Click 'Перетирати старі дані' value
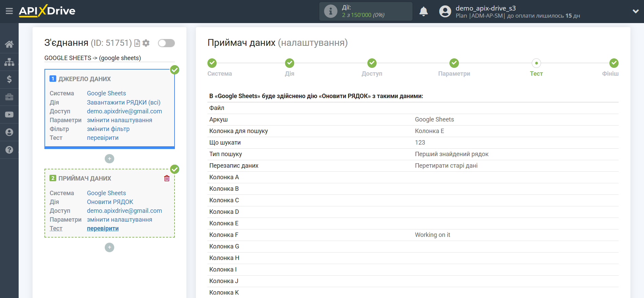644x298 pixels. [x=446, y=166]
